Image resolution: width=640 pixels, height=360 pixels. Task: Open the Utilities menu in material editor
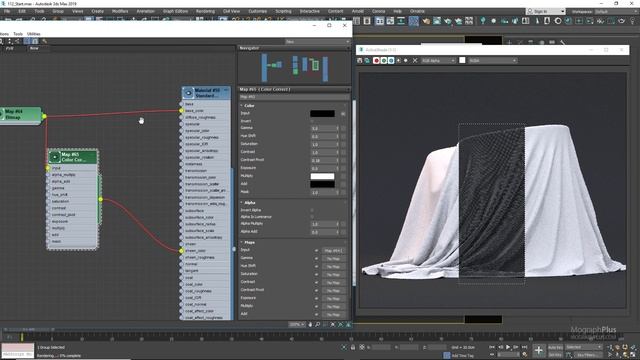[33, 34]
